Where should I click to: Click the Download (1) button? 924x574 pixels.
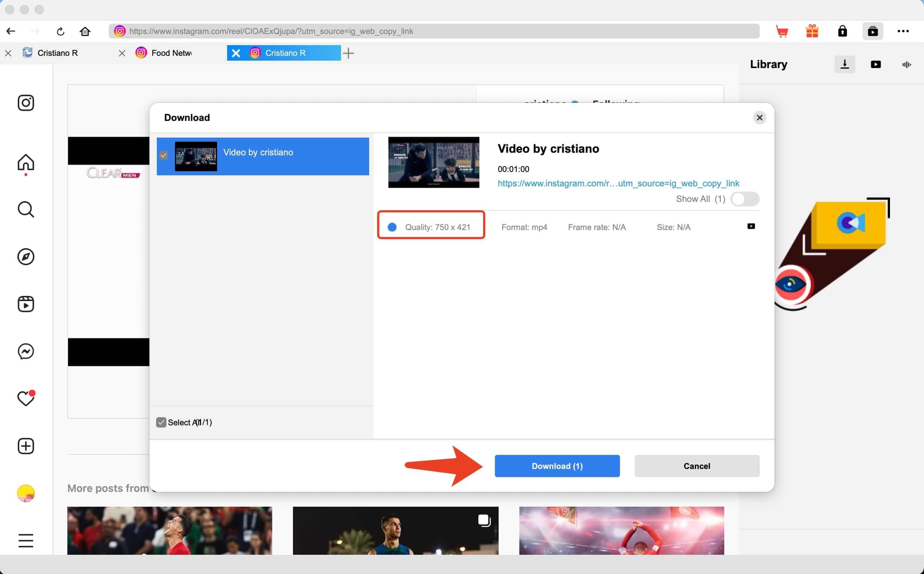click(557, 466)
